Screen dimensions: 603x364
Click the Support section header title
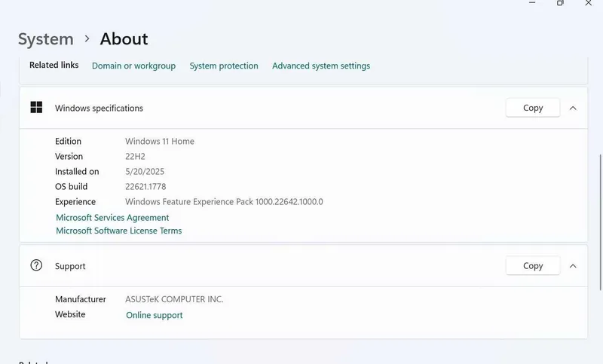click(70, 266)
